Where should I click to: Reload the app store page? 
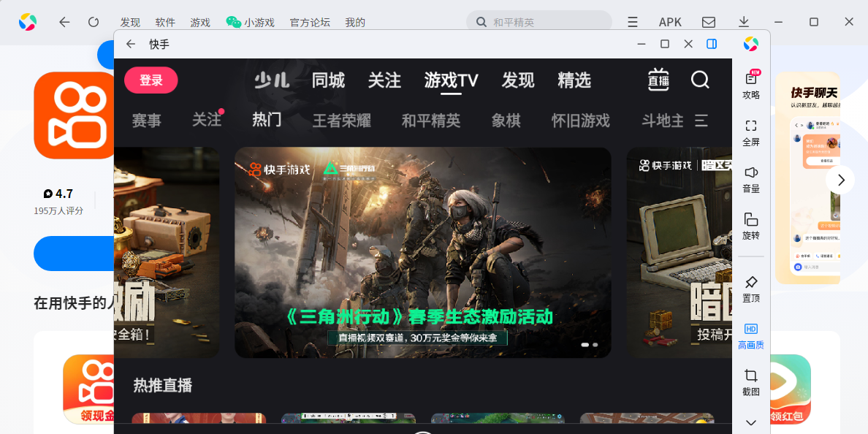(94, 22)
